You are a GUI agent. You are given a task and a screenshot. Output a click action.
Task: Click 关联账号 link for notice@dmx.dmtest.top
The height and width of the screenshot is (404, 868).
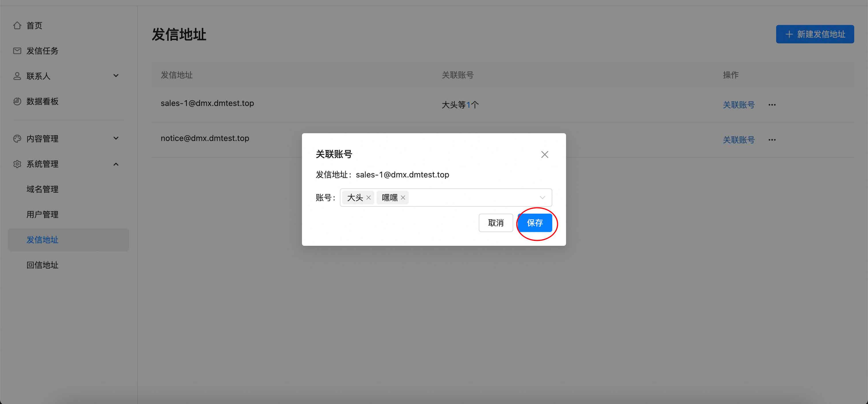coord(738,140)
